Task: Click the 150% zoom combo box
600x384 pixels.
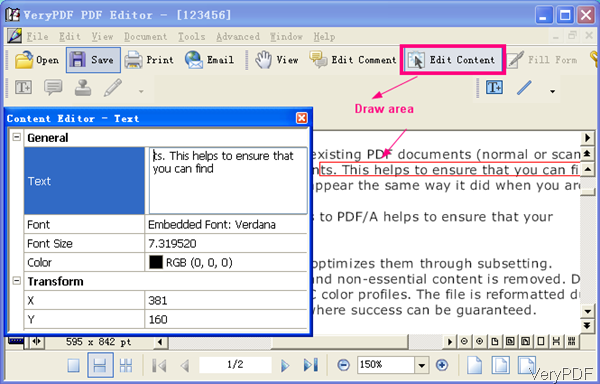Action: (386, 365)
